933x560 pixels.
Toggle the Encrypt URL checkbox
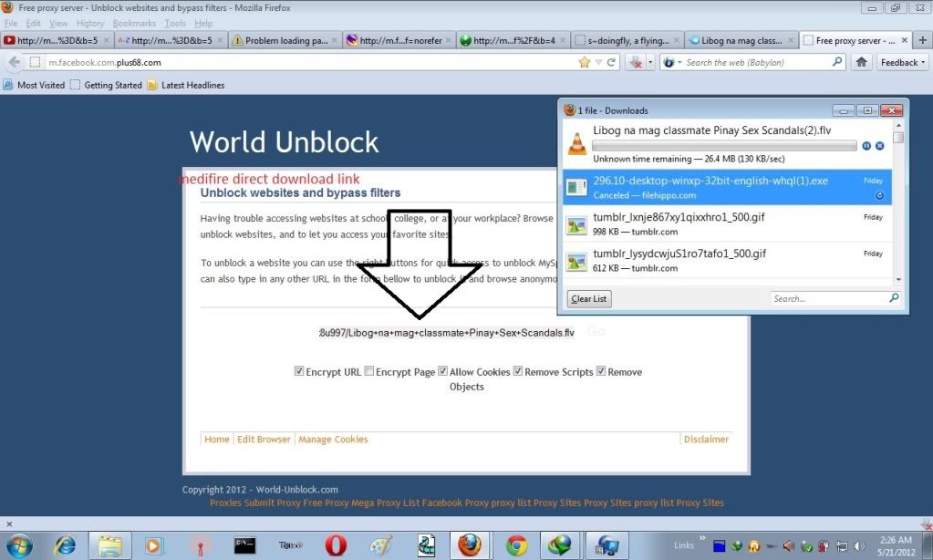tap(299, 371)
